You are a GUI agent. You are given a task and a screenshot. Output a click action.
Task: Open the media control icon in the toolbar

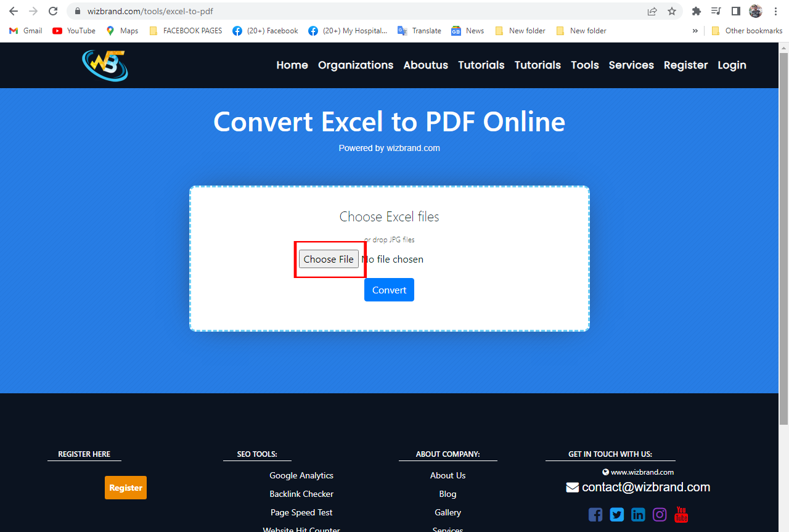coord(716,11)
